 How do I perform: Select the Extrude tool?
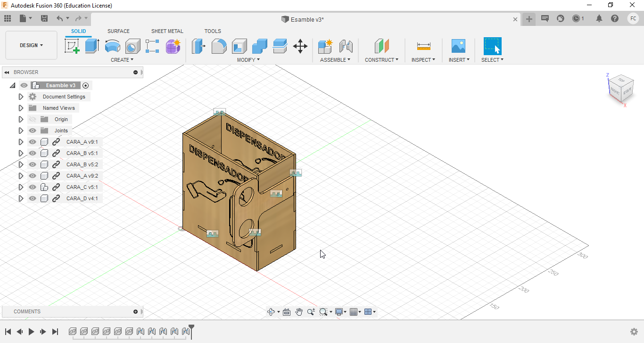(92, 46)
